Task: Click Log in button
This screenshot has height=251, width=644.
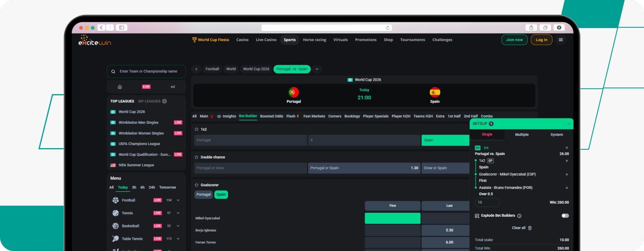Action: [x=542, y=40]
